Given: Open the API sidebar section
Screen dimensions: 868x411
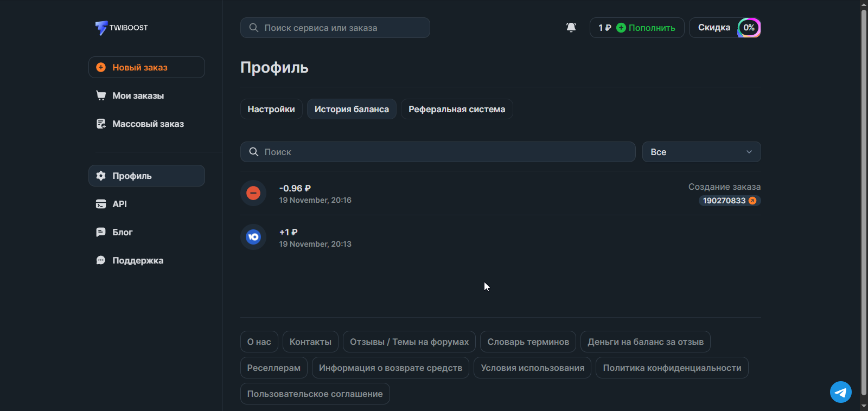Looking at the screenshot, I should (x=119, y=204).
